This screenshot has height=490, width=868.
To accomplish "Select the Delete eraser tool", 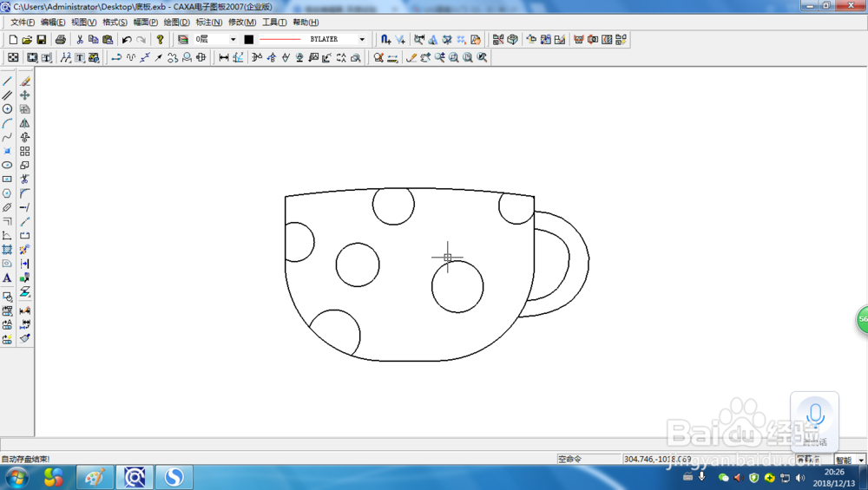I will click(x=25, y=82).
